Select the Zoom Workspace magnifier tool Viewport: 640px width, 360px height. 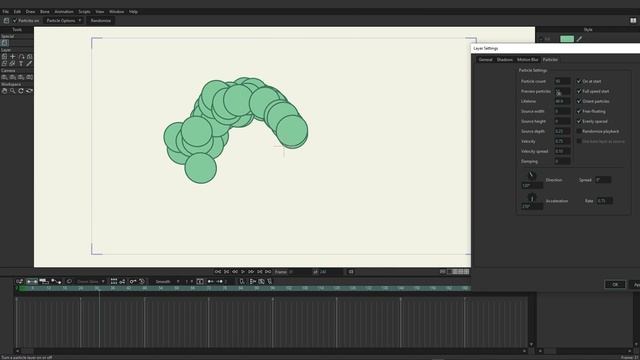[13, 91]
